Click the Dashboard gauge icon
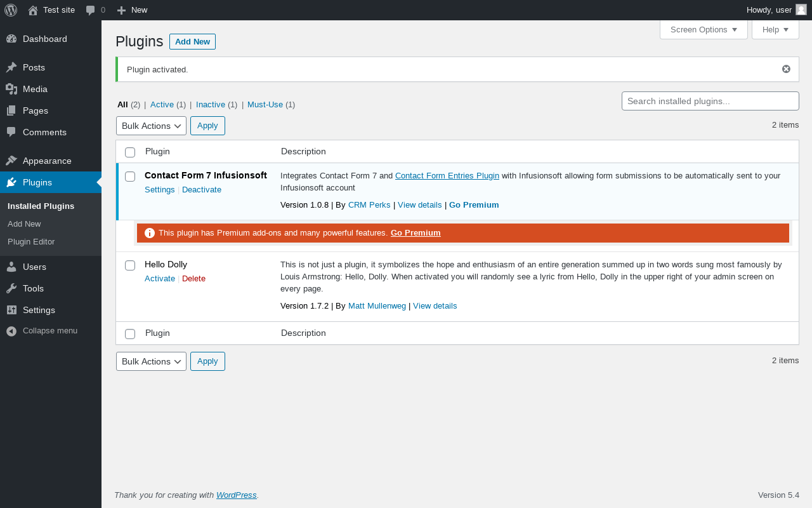This screenshot has width=812, height=508. [x=11, y=39]
